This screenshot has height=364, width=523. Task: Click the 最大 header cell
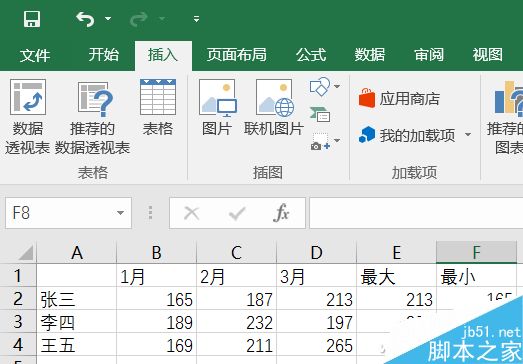[x=397, y=276]
